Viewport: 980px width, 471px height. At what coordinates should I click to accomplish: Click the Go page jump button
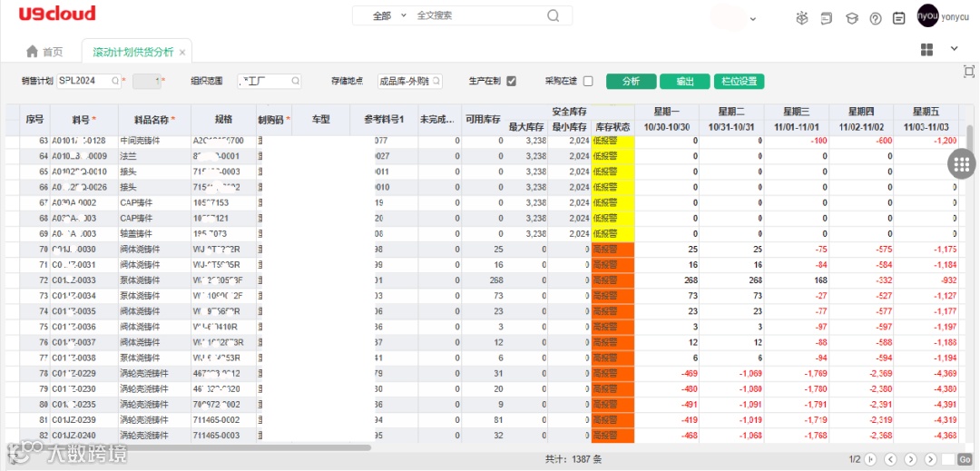click(965, 459)
